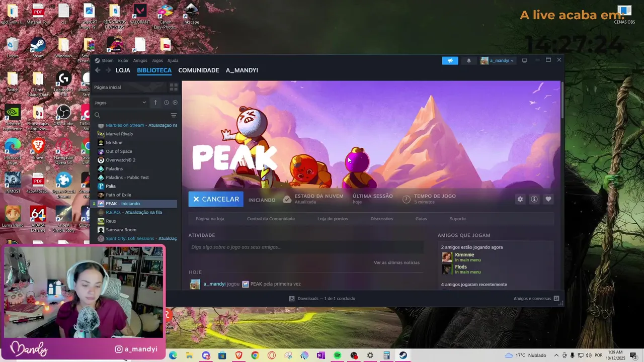The height and width of the screenshot is (362, 644).
Task: Click the library search magnifier icon
Action: coord(98,115)
